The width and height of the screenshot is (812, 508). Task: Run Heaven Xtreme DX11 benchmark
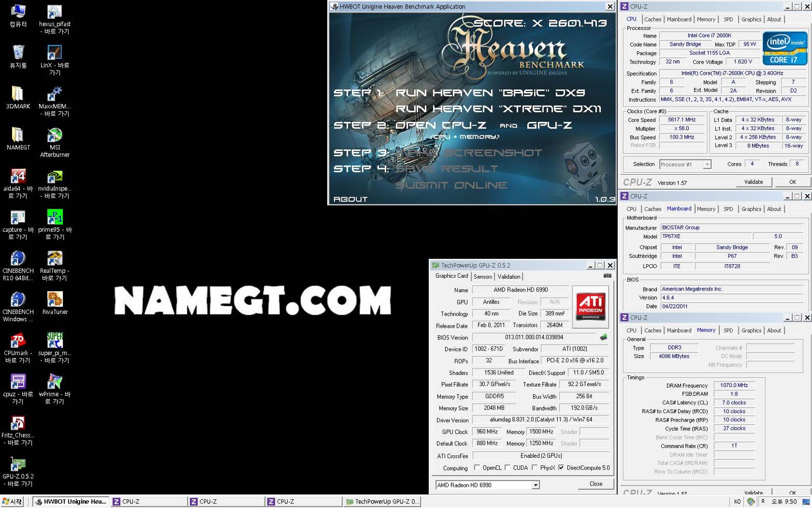(x=498, y=109)
